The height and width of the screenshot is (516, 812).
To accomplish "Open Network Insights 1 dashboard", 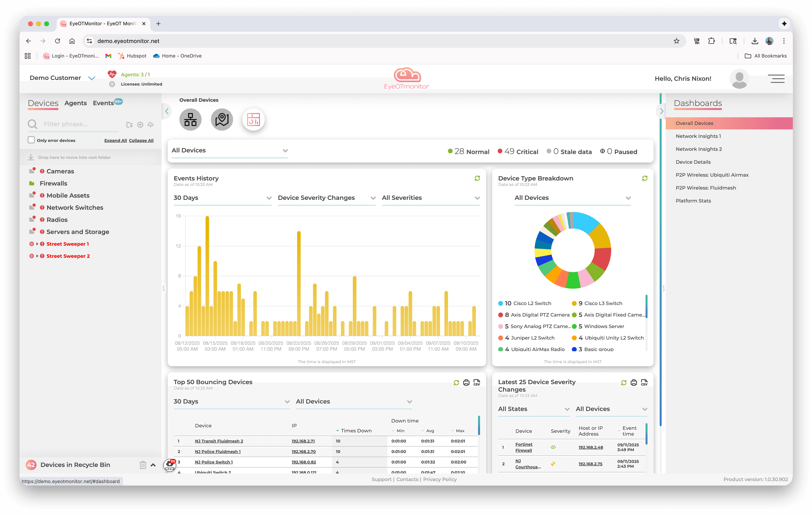I will pos(698,136).
